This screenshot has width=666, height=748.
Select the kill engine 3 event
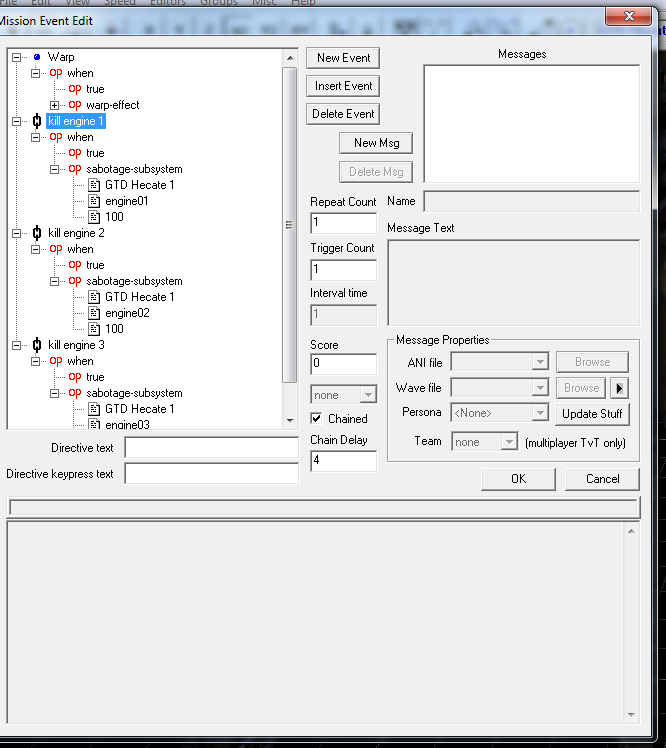(x=76, y=345)
